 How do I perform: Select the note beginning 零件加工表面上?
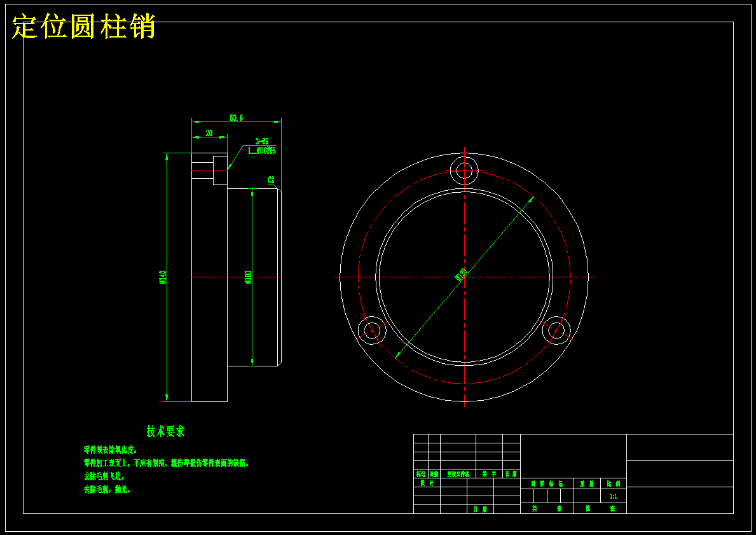(167, 463)
